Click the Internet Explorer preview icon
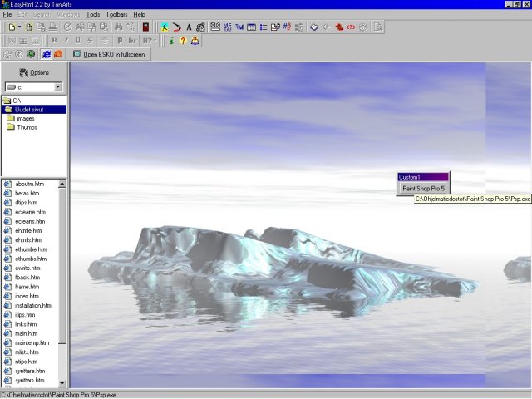The height and width of the screenshot is (399, 532). click(x=47, y=54)
